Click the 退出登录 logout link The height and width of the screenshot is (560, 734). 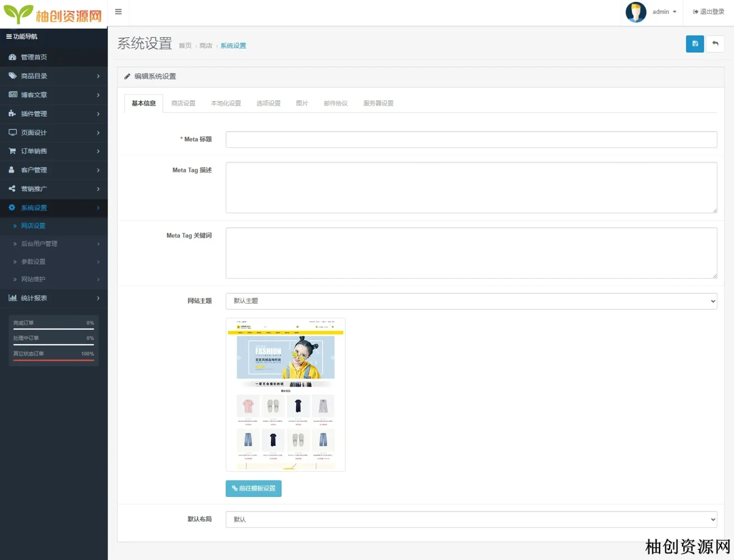point(709,12)
